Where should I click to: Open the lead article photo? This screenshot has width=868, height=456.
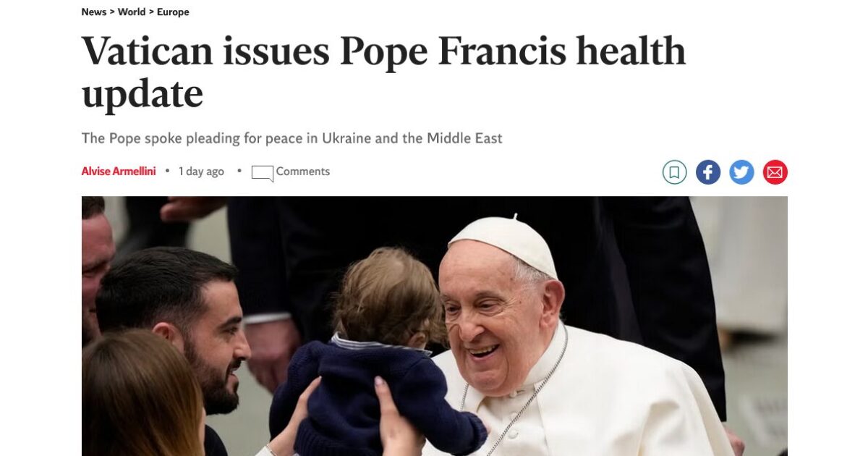434,326
